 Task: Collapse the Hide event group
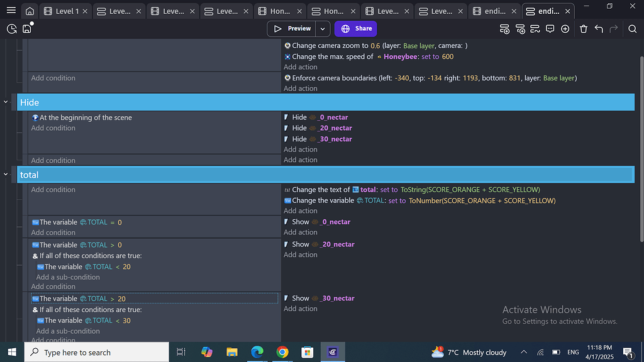pos(6,101)
